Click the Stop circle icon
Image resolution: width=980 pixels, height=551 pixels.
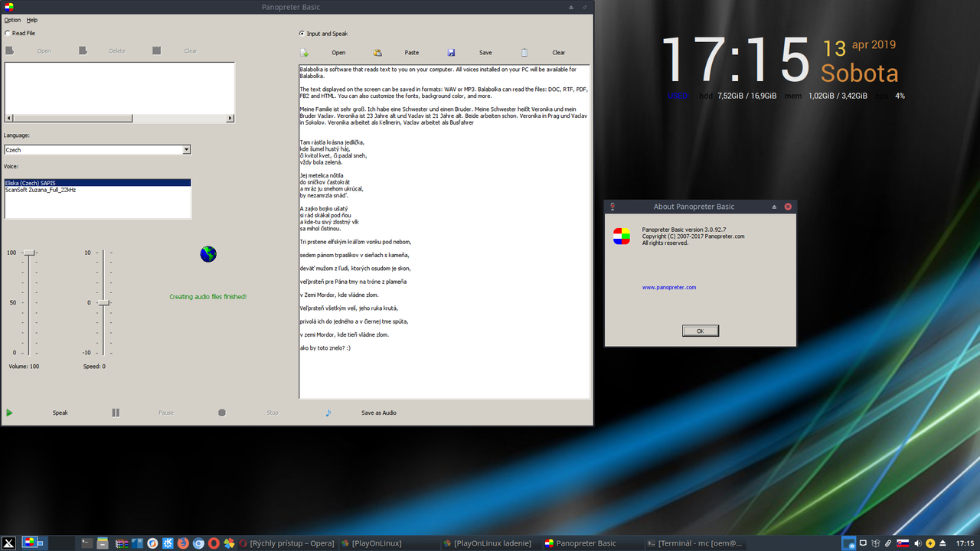coord(222,412)
